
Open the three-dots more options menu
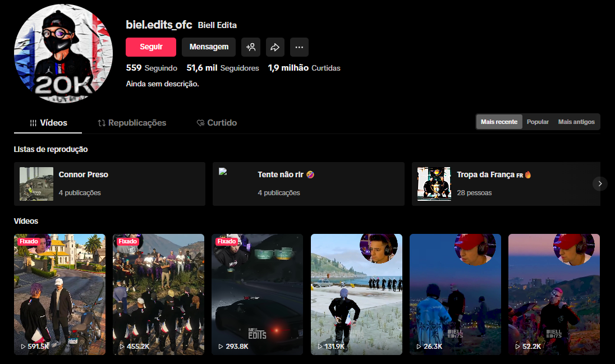[299, 47]
